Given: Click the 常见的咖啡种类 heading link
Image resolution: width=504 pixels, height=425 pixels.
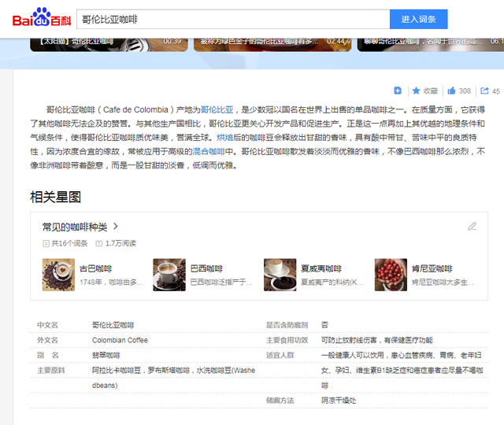Looking at the screenshot, I should point(75,227).
